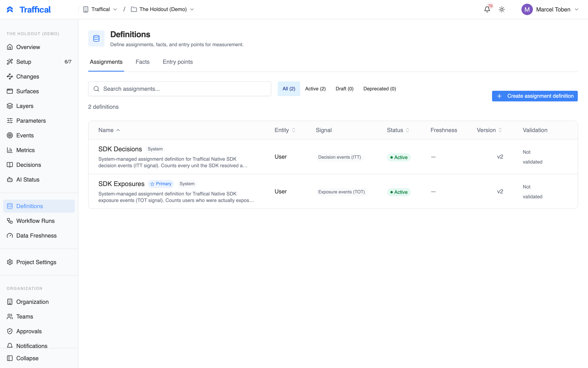This screenshot has height=368, width=588.
Task: Click the Definitions page header icon
Action: [x=96, y=38]
